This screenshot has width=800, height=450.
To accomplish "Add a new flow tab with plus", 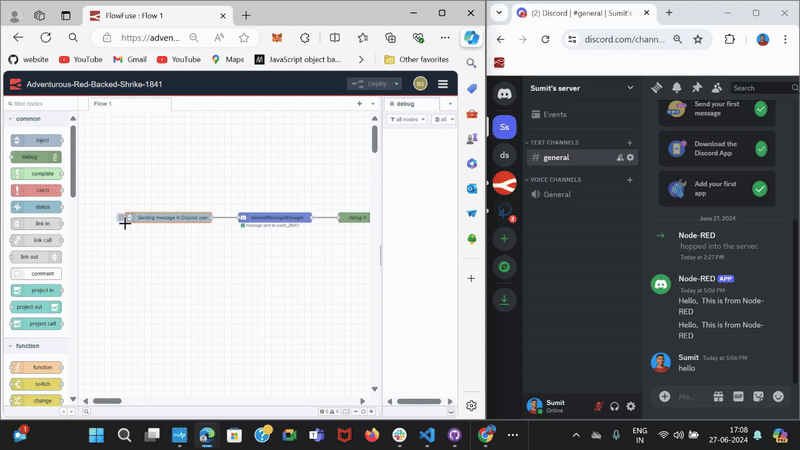I will point(360,104).
